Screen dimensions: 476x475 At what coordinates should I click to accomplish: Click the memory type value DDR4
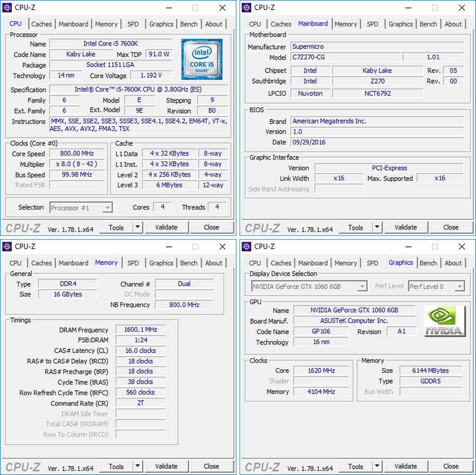[x=68, y=284]
